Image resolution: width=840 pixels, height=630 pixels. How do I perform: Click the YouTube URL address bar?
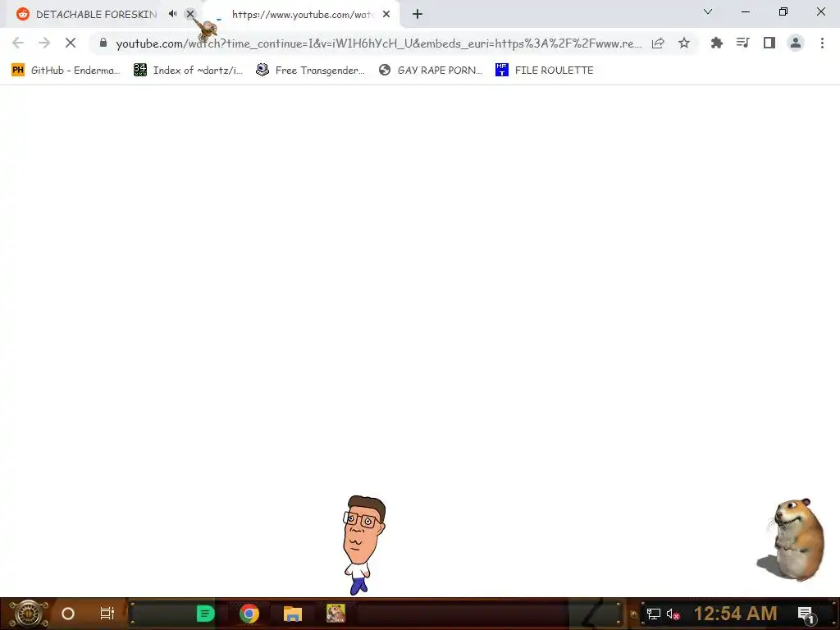378,43
